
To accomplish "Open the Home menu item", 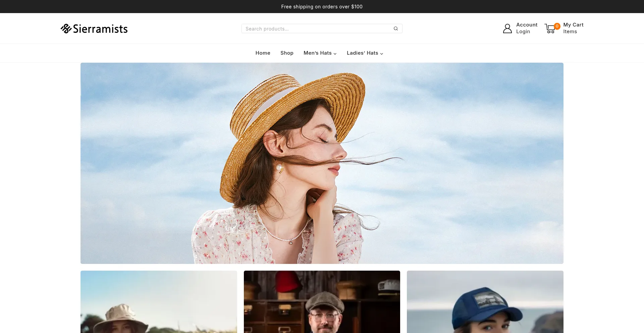I will pos(263,53).
